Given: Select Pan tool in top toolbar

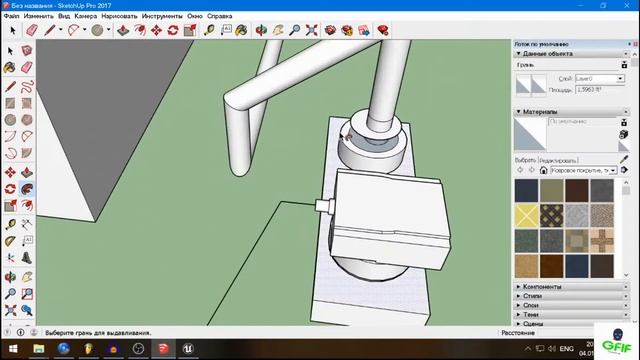Looking at the screenshot, I should [x=278, y=30].
